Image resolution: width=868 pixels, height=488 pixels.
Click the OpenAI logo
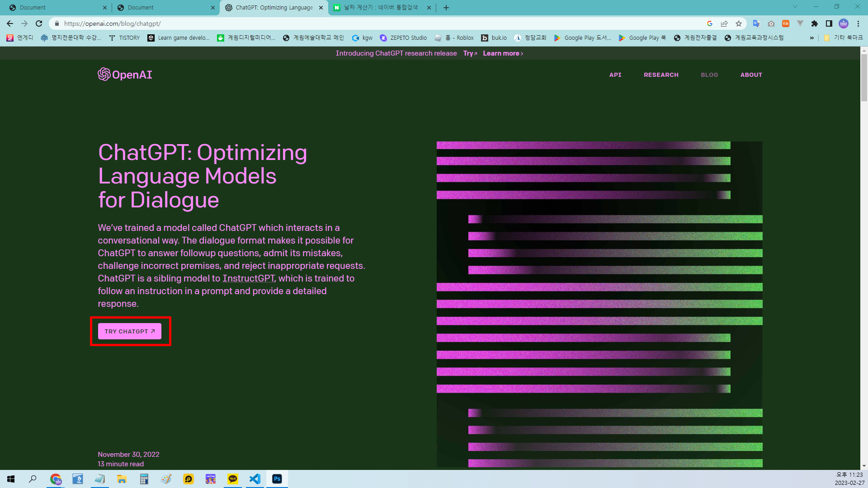pyautogui.click(x=125, y=75)
